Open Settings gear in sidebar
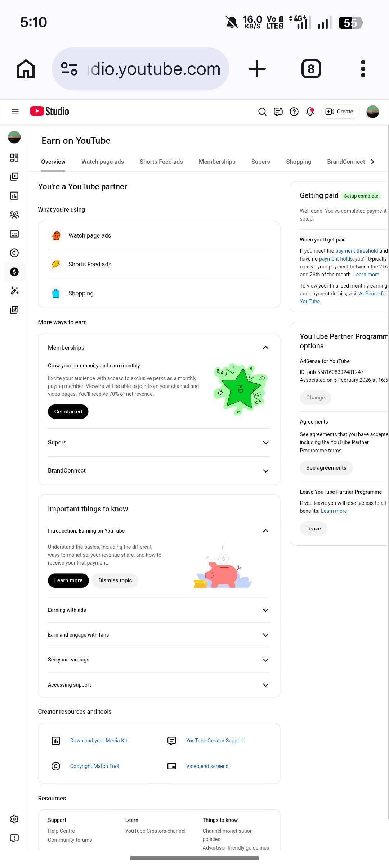 click(14, 819)
